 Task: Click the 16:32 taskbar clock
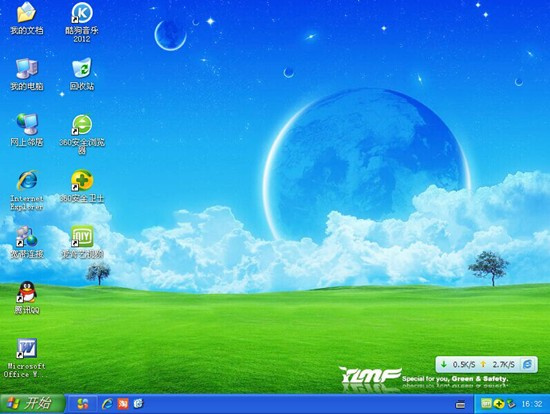click(x=532, y=404)
